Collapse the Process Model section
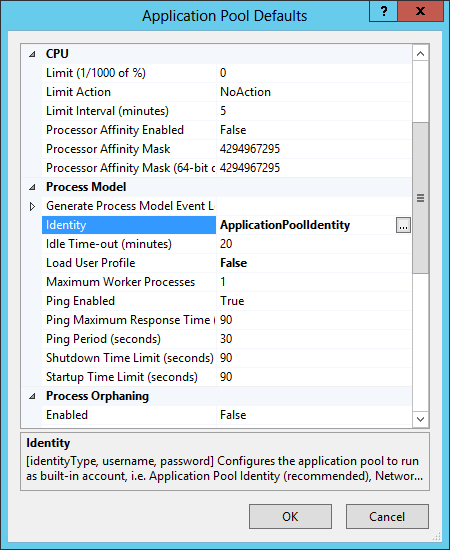The image size is (450, 550). pyautogui.click(x=32, y=187)
